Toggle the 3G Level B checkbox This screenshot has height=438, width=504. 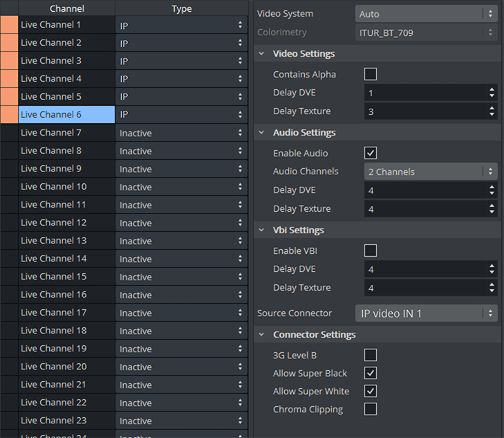click(371, 355)
